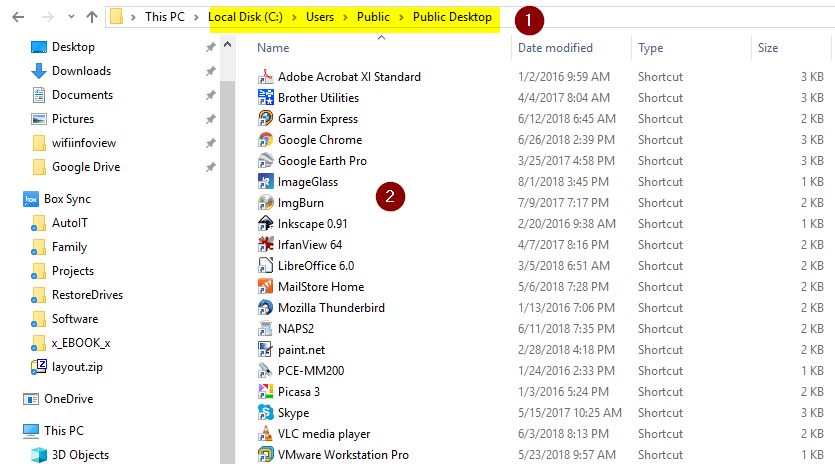Select the NAPS2 shortcut icon
Image resolution: width=835 pixels, height=464 pixels.
[265, 329]
